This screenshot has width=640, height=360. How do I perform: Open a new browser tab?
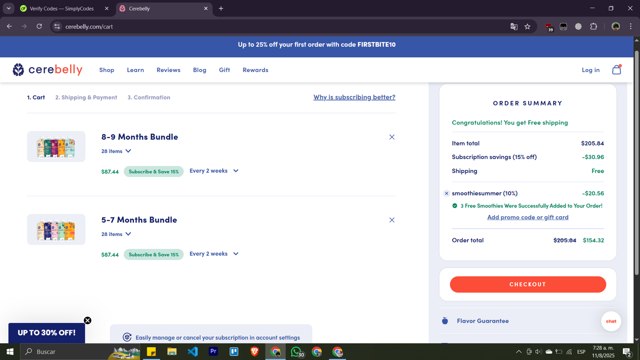(x=221, y=9)
